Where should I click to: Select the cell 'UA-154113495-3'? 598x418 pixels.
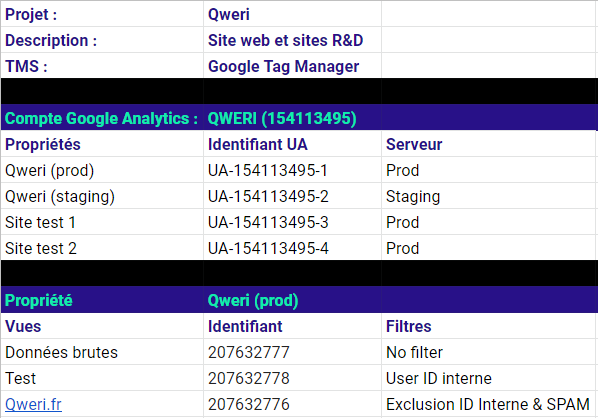[x=293, y=222]
